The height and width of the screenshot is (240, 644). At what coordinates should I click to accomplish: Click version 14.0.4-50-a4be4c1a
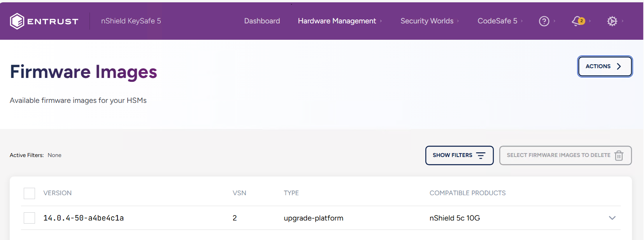84,218
